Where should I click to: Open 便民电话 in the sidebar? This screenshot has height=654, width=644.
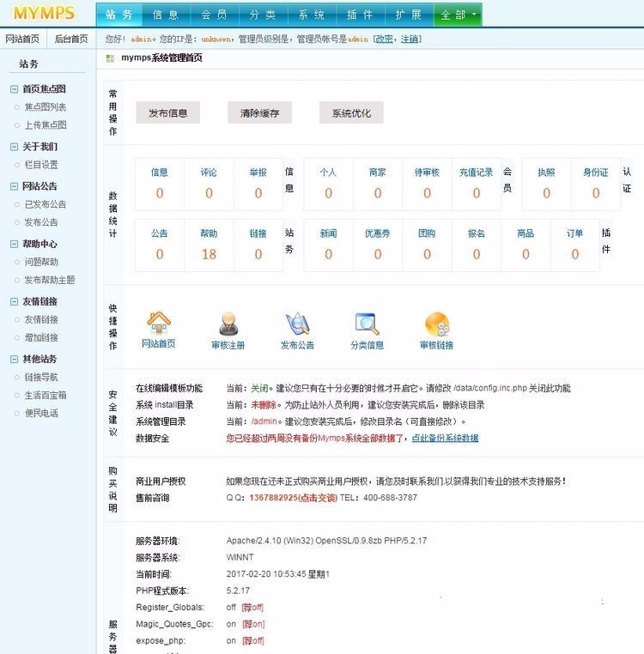click(x=41, y=413)
